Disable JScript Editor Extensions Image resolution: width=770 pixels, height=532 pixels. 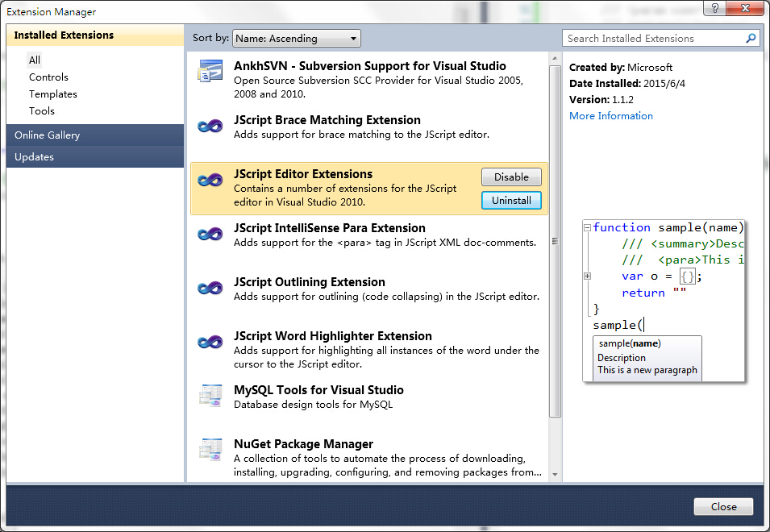point(511,177)
